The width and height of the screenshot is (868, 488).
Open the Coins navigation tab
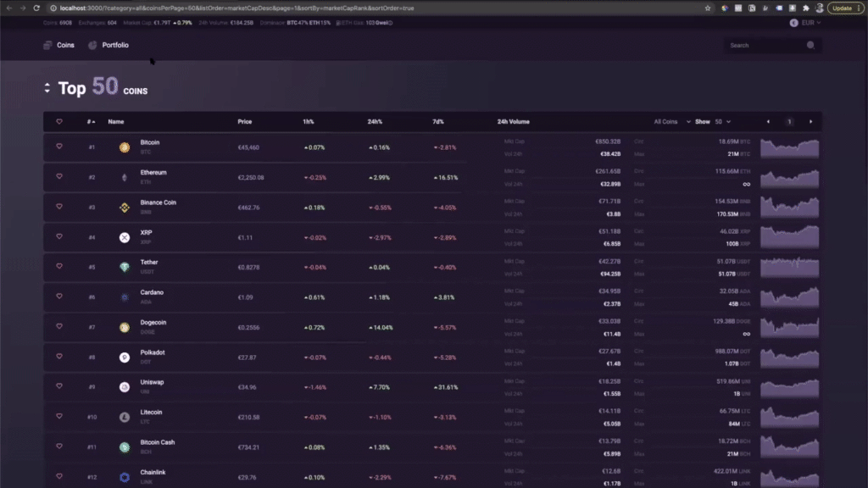point(59,45)
